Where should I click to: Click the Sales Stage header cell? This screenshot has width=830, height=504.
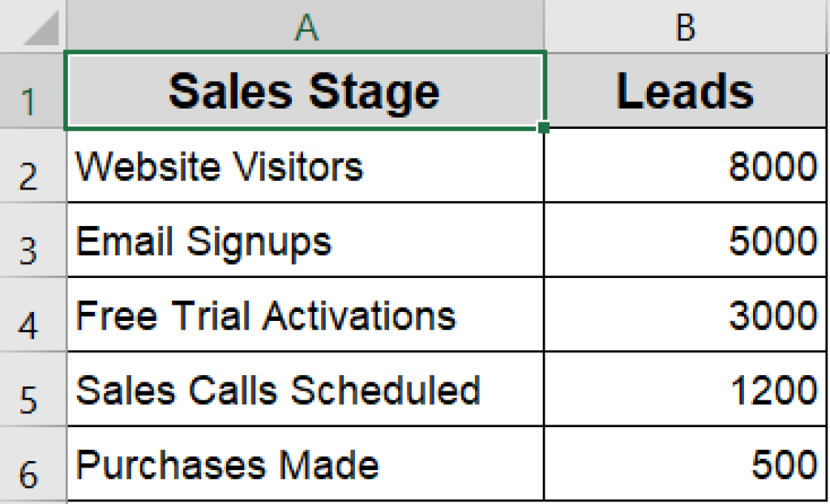point(305,89)
